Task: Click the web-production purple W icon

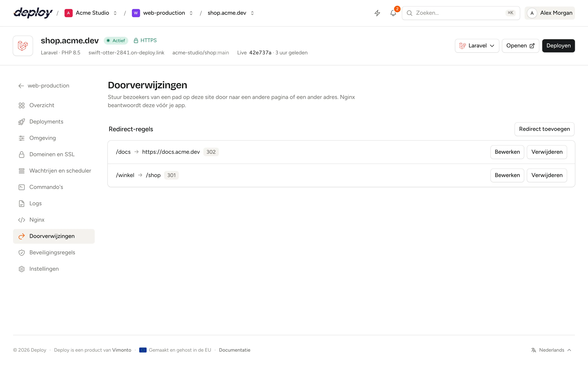Action: click(x=136, y=13)
